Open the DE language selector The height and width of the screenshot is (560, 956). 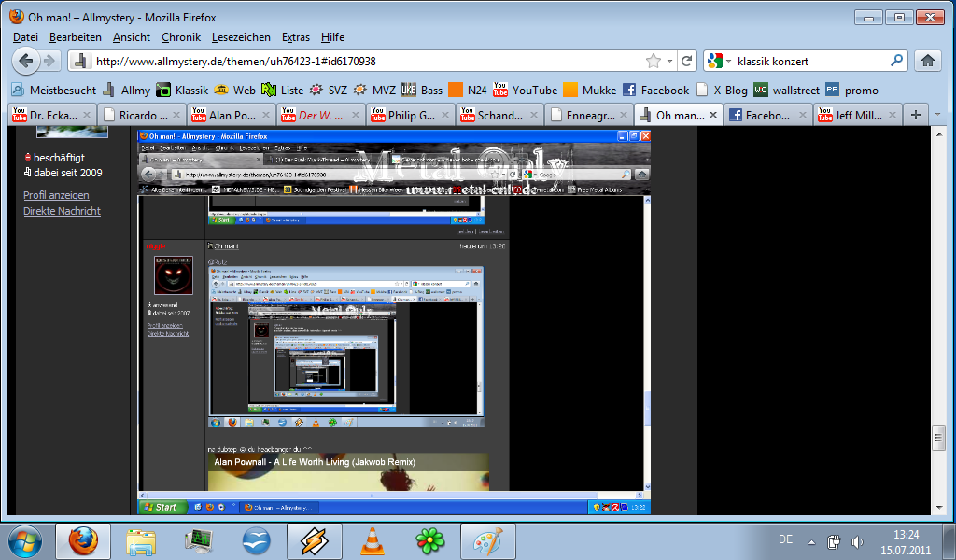click(x=786, y=539)
